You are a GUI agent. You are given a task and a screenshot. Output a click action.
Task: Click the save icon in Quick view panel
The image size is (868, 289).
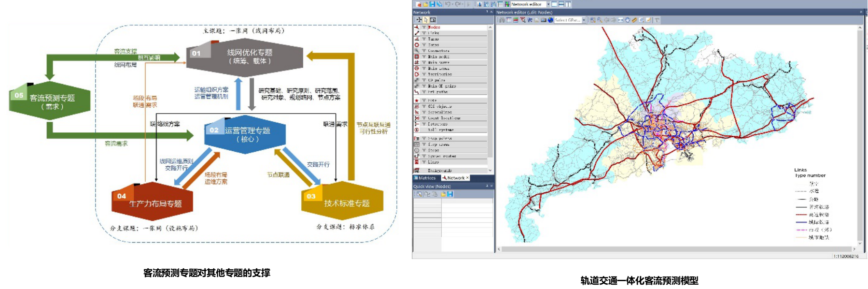tap(450, 194)
